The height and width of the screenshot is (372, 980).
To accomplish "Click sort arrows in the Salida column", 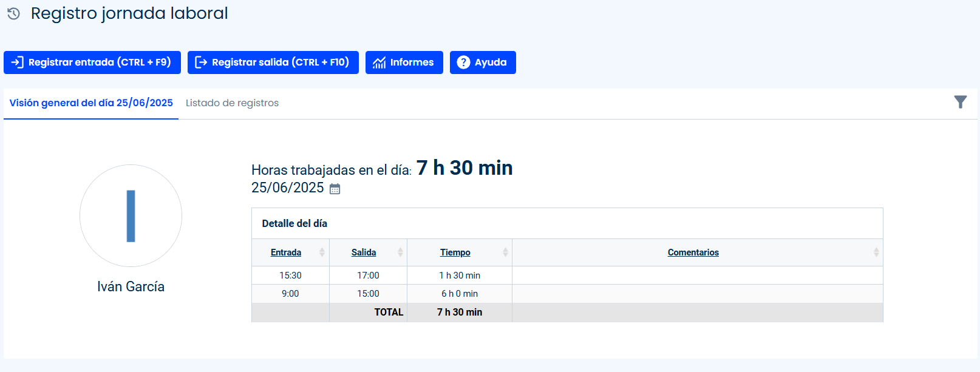I will [x=400, y=252].
